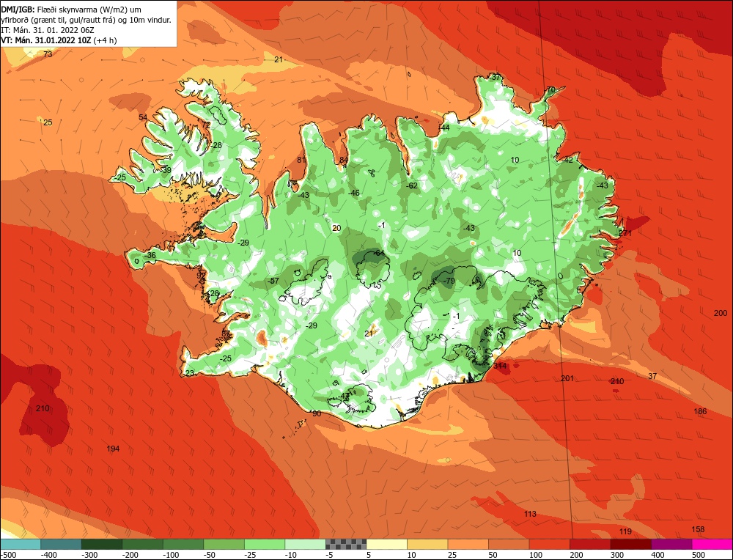Click the map value -42
This screenshot has width=733, height=560.
(x=567, y=160)
